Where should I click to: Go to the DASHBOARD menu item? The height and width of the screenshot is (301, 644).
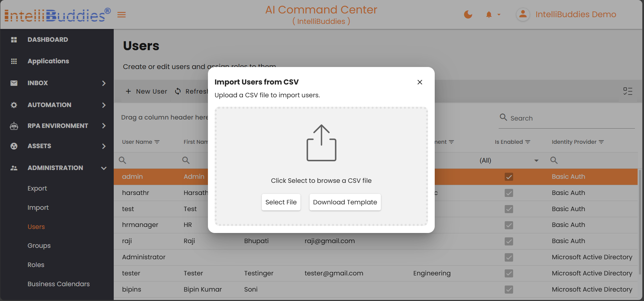coord(48,40)
